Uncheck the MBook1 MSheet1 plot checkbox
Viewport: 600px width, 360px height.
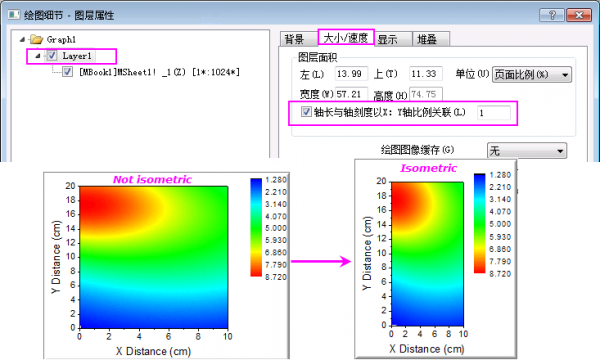coord(67,72)
